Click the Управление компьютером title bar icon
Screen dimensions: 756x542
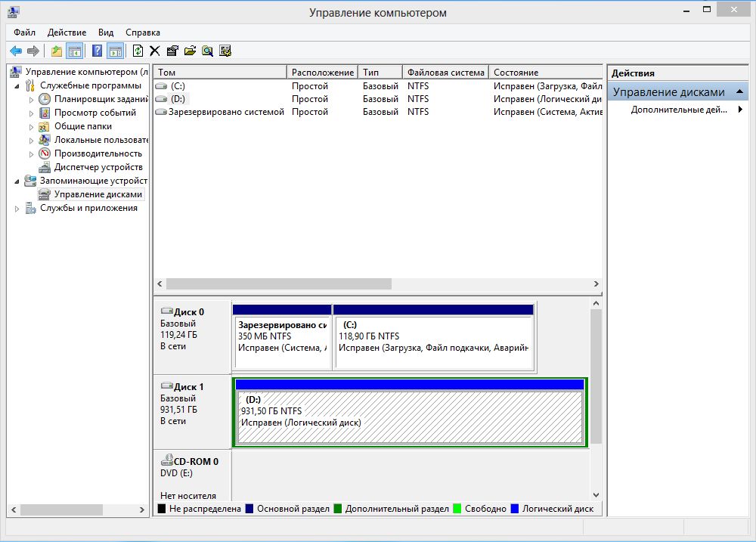point(14,12)
